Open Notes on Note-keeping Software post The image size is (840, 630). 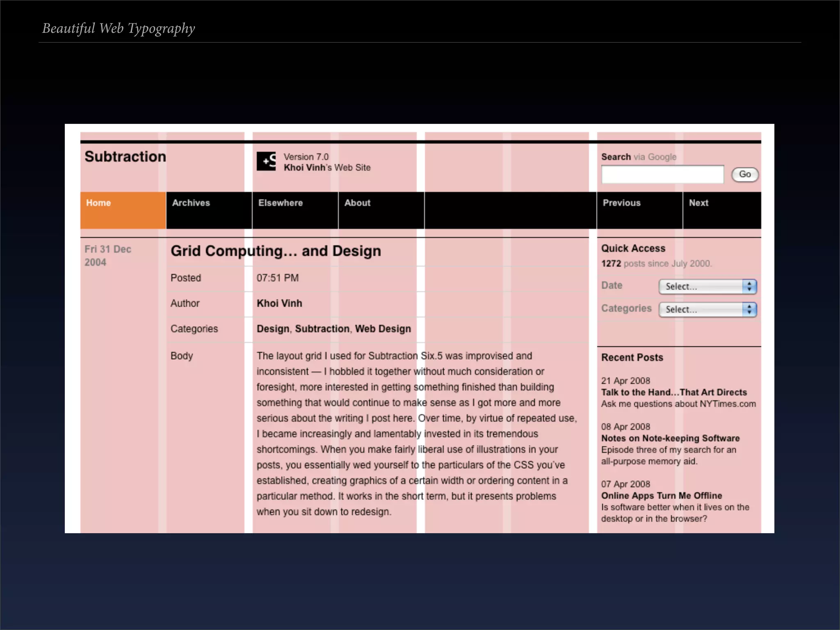point(670,438)
